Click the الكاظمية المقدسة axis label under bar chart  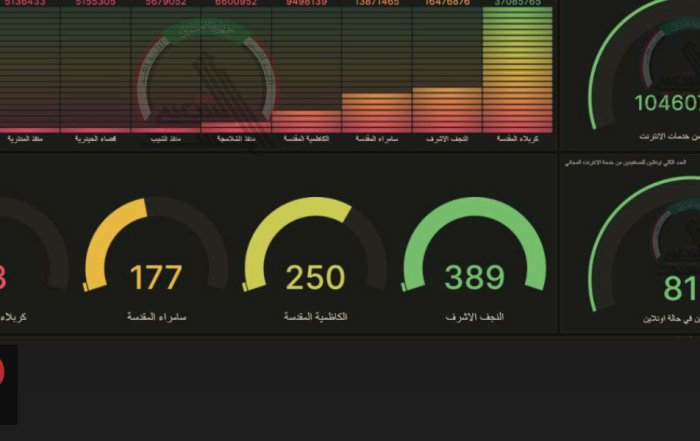306,139
